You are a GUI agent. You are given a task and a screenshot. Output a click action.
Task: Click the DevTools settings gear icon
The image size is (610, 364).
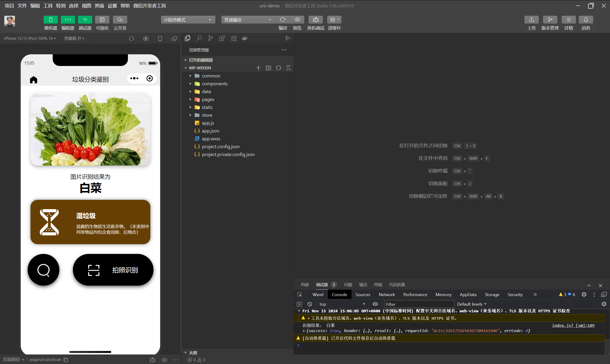(x=584, y=295)
